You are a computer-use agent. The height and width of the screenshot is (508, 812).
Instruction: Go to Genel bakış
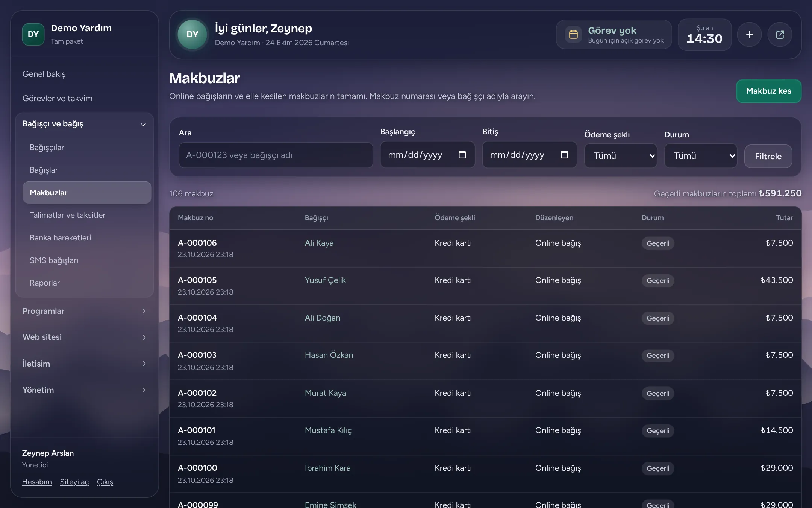click(x=44, y=74)
